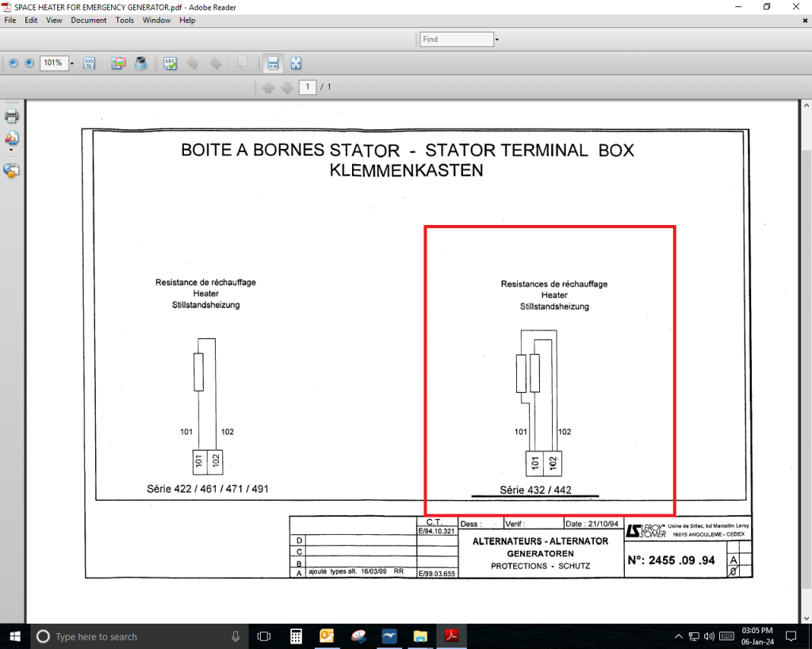812x649 pixels.
Task: Click the zoom in plus button
Action: (x=29, y=63)
